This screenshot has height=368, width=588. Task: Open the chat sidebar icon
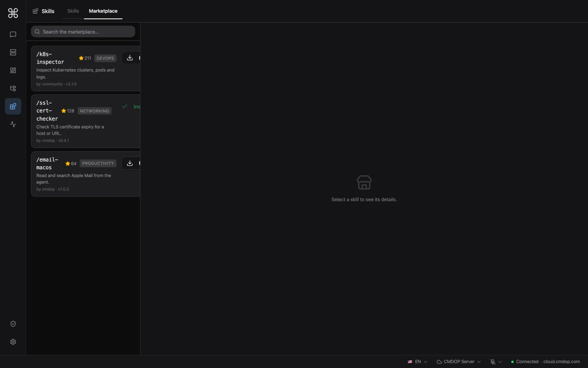(13, 35)
